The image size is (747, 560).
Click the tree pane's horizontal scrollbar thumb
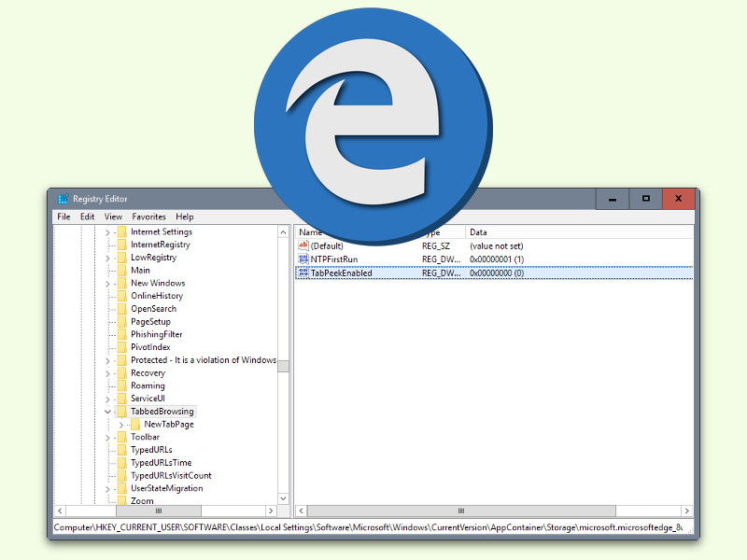[159, 511]
